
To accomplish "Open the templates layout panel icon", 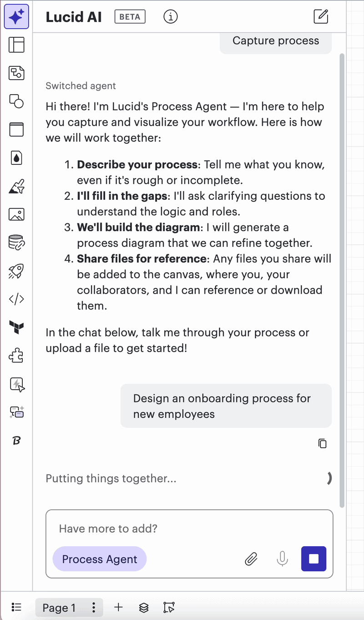I will pos(16,45).
